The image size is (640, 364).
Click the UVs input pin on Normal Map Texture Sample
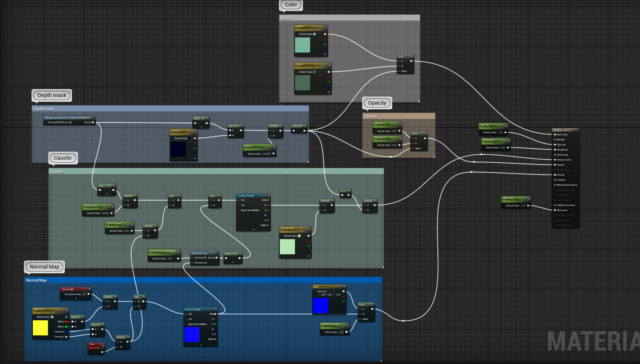pos(186,314)
